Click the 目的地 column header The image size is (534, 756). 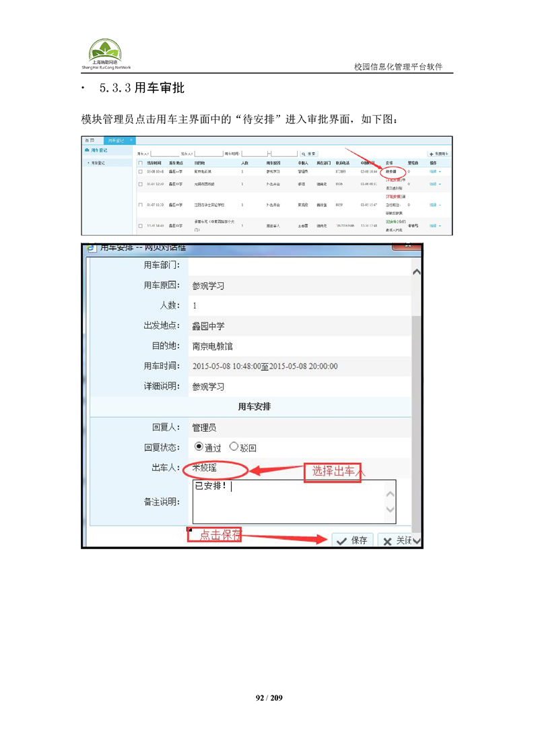tap(199, 163)
